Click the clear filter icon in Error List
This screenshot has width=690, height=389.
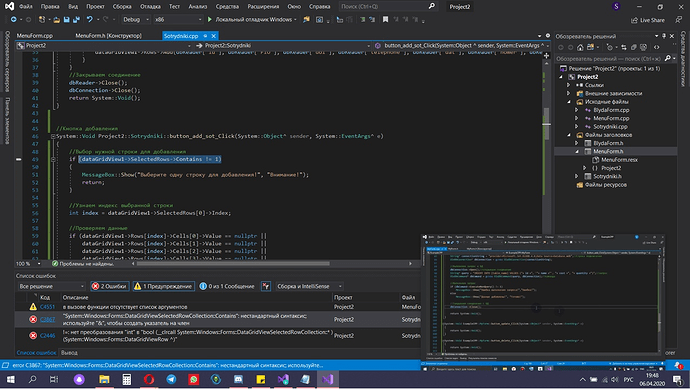point(266,286)
